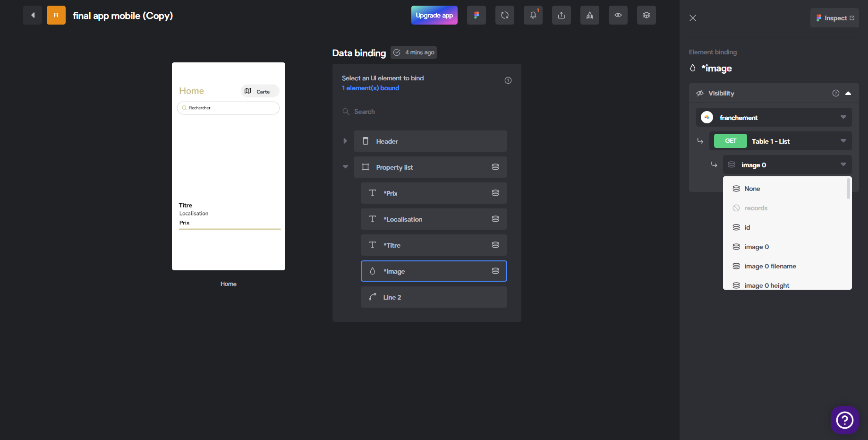Screen dimensions: 868x440
Task: Click the sync refresh icon
Action: [x=505, y=15]
